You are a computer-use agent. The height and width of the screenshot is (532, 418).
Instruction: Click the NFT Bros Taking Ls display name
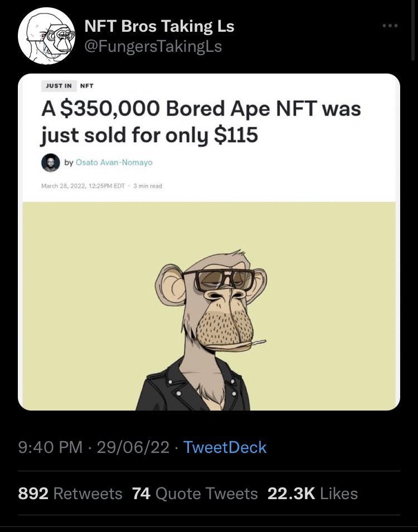click(159, 26)
